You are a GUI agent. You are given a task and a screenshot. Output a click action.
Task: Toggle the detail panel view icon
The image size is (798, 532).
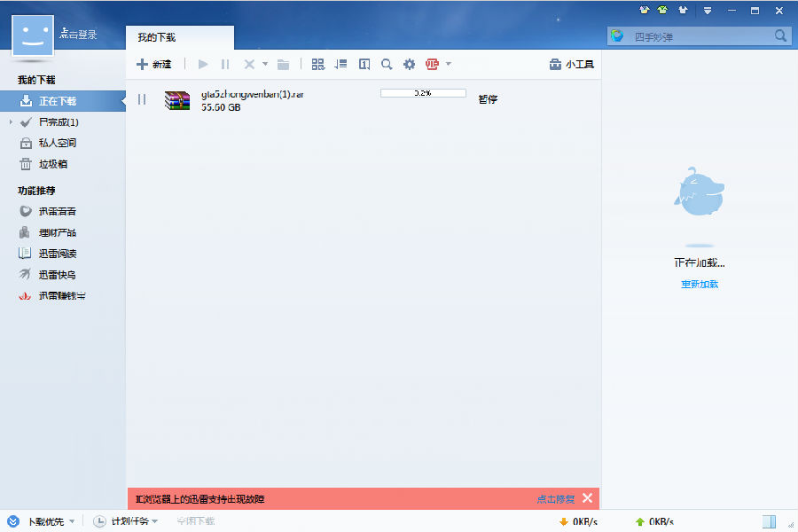(364, 64)
